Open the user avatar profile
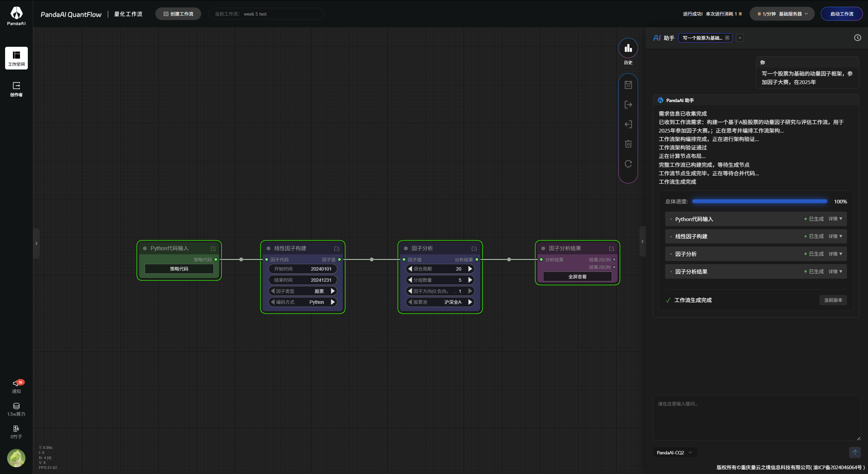Image resolution: width=868 pixels, height=474 pixels. pyautogui.click(x=16, y=458)
